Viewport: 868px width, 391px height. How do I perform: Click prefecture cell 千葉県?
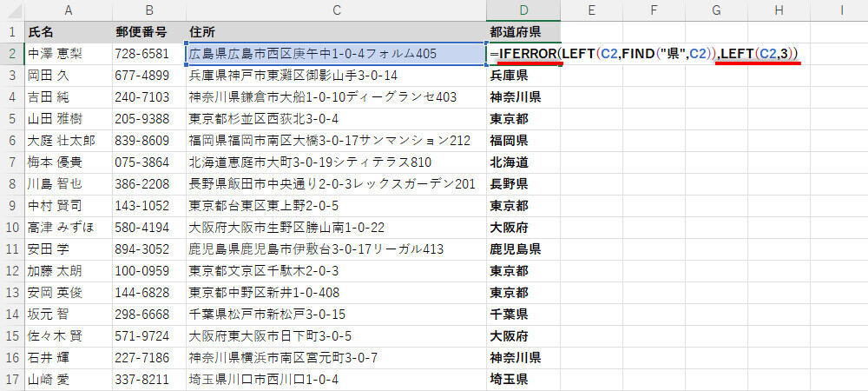click(x=523, y=314)
